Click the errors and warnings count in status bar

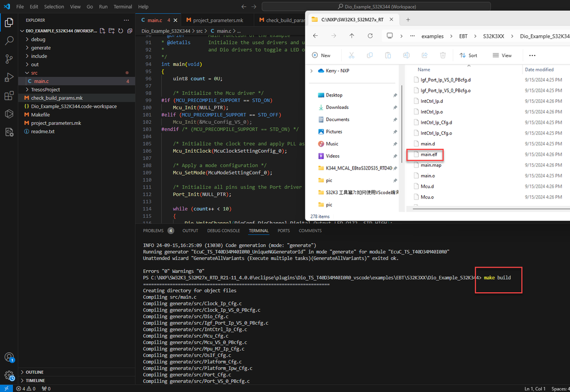tap(26, 389)
